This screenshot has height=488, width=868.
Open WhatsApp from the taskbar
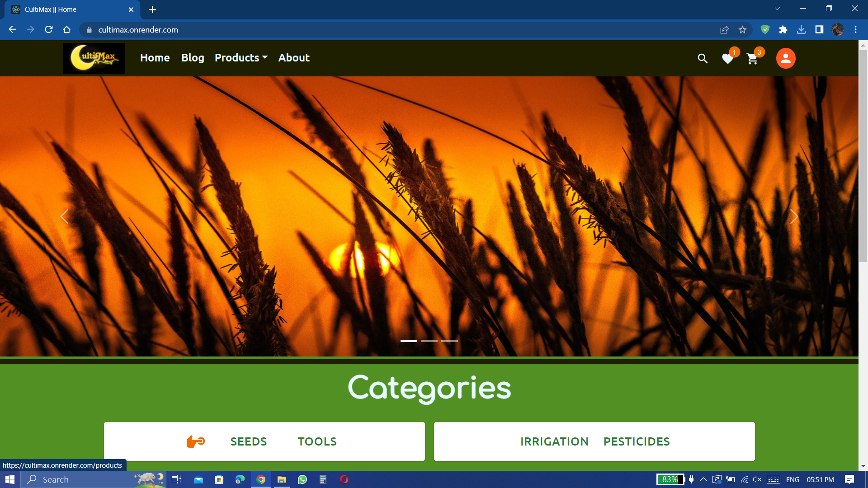[302, 479]
